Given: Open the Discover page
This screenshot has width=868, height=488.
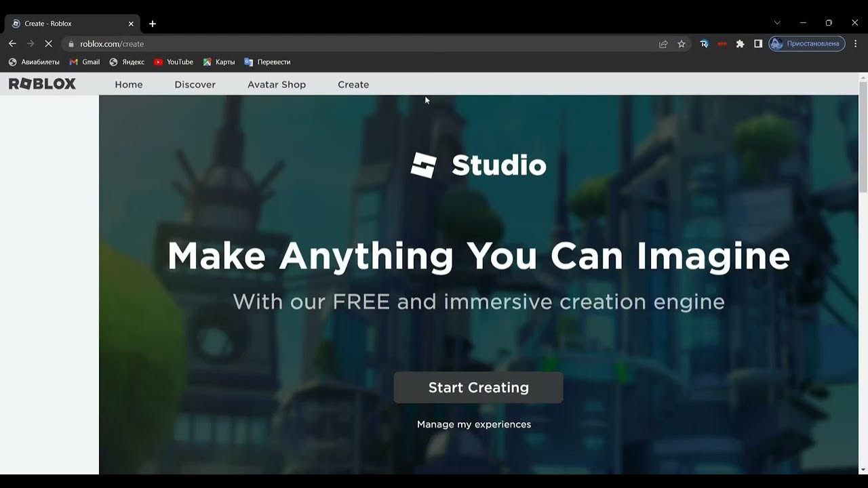Looking at the screenshot, I should pos(195,85).
